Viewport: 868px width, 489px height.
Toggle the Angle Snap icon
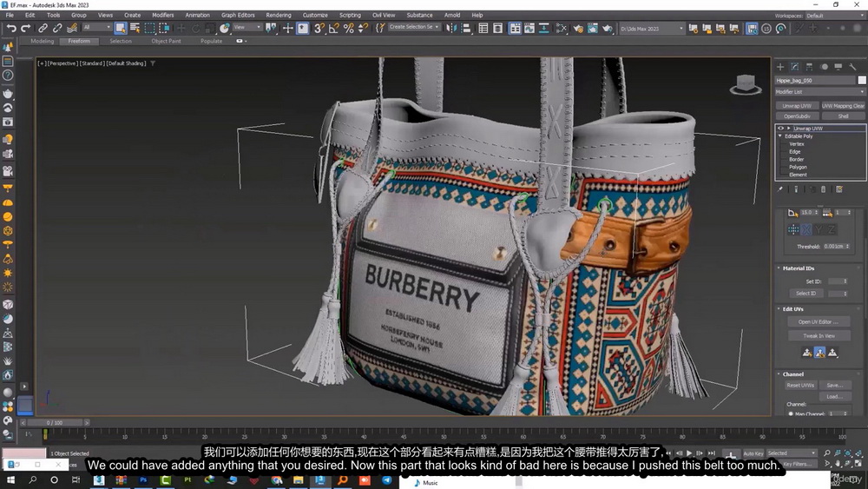[334, 28]
